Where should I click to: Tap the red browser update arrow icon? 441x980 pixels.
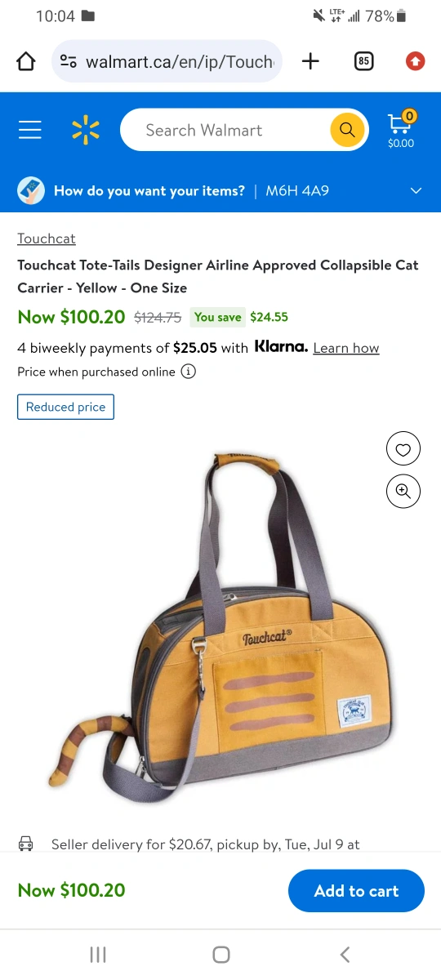415,61
